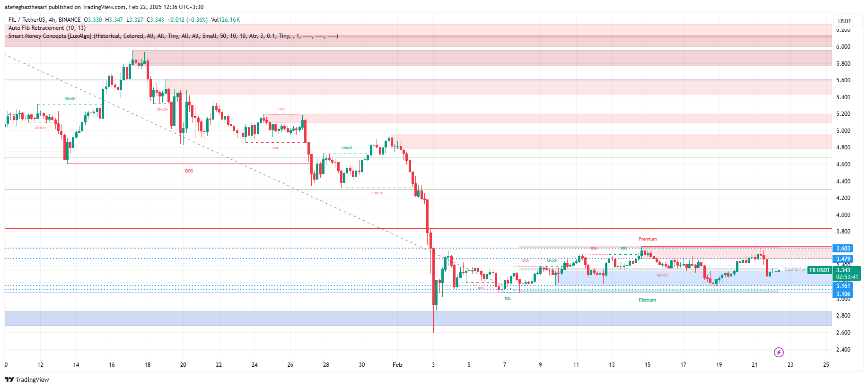Click the purple lightning bolt icon
Viewport: 868px width, 388px height.
point(779,352)
